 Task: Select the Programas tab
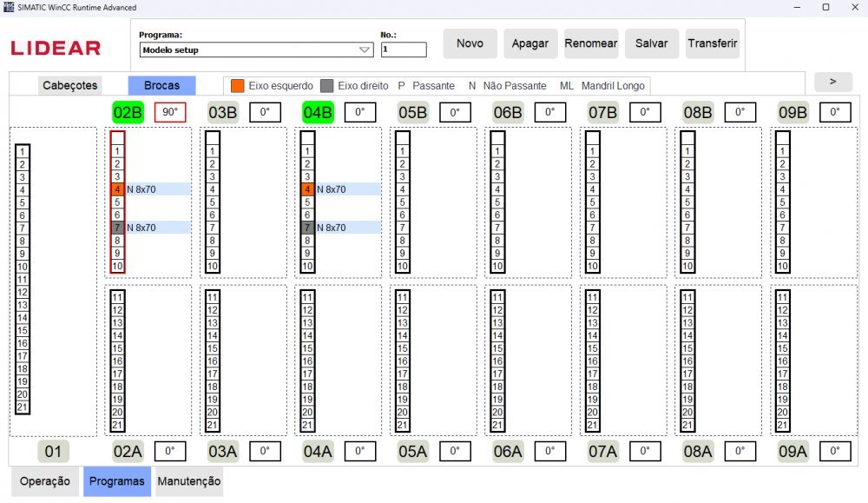[x=117, y=481]
